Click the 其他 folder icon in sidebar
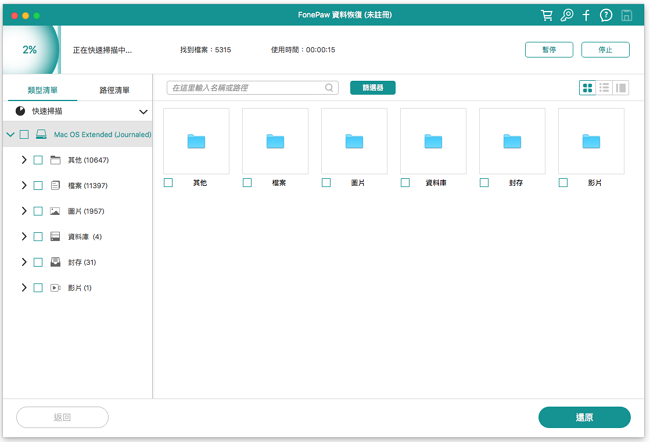 point(55,160)
